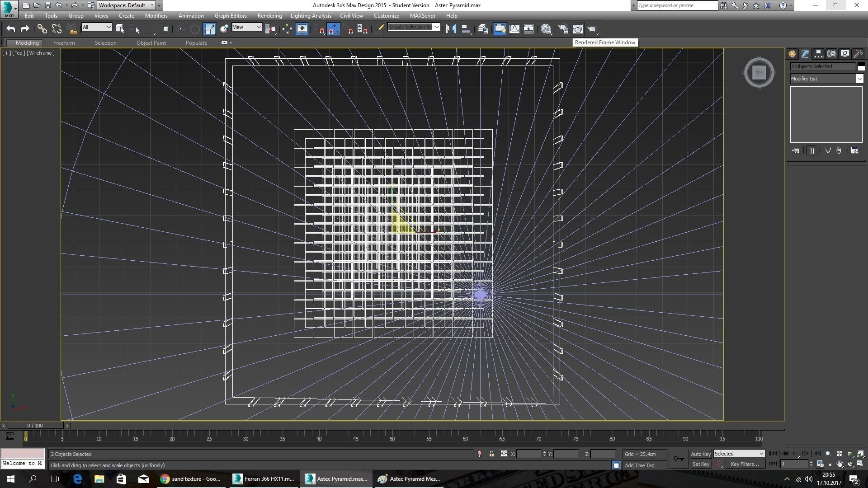Activate the Select and Uniform Scale tool
Screen dimensions: 868x488
(x=210, y=29)
